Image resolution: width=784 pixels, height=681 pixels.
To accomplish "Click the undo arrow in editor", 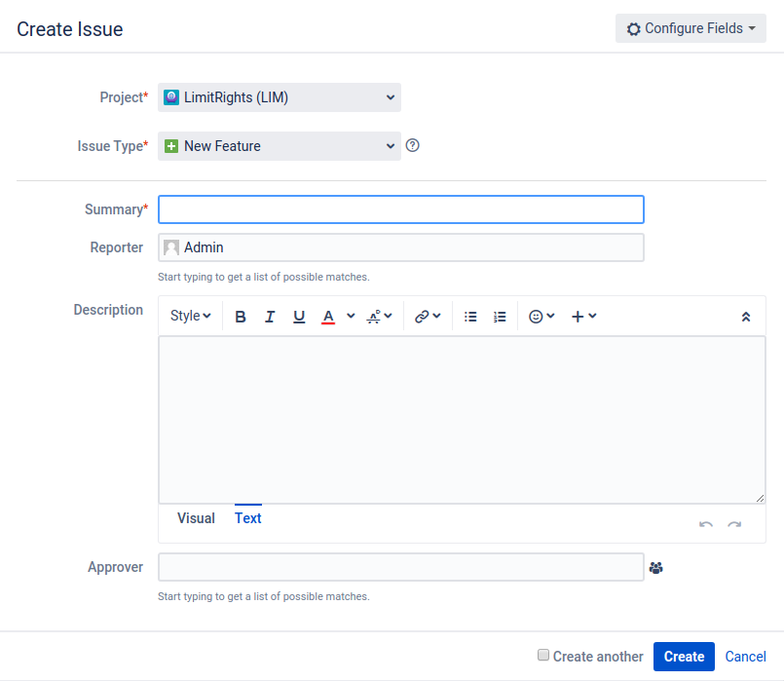I will click(x=706, y=524).
